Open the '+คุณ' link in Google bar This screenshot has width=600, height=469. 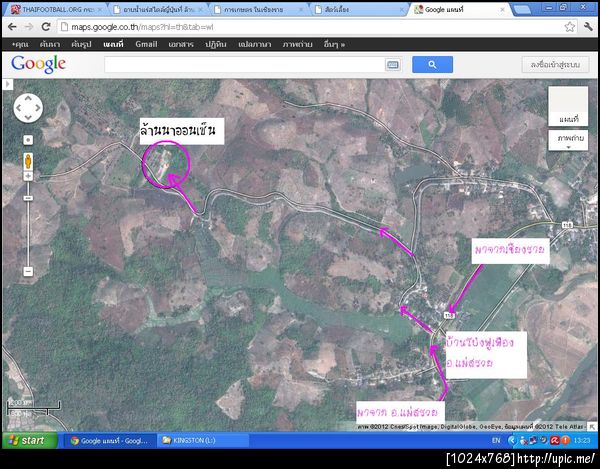[x=20, y=44]
